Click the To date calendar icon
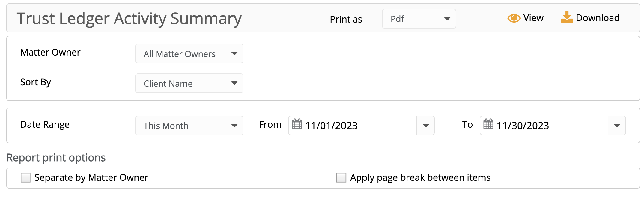 click(x=488, y=124)
